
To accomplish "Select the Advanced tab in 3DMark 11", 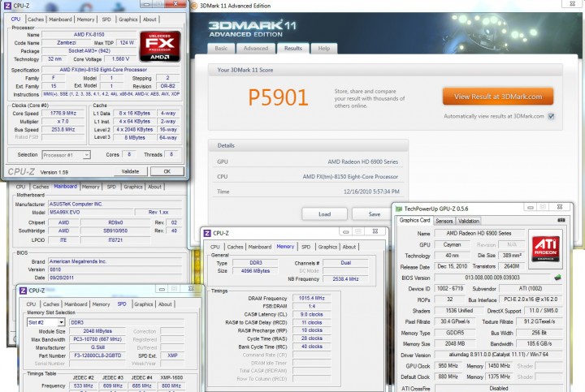I will click(256, 49).
